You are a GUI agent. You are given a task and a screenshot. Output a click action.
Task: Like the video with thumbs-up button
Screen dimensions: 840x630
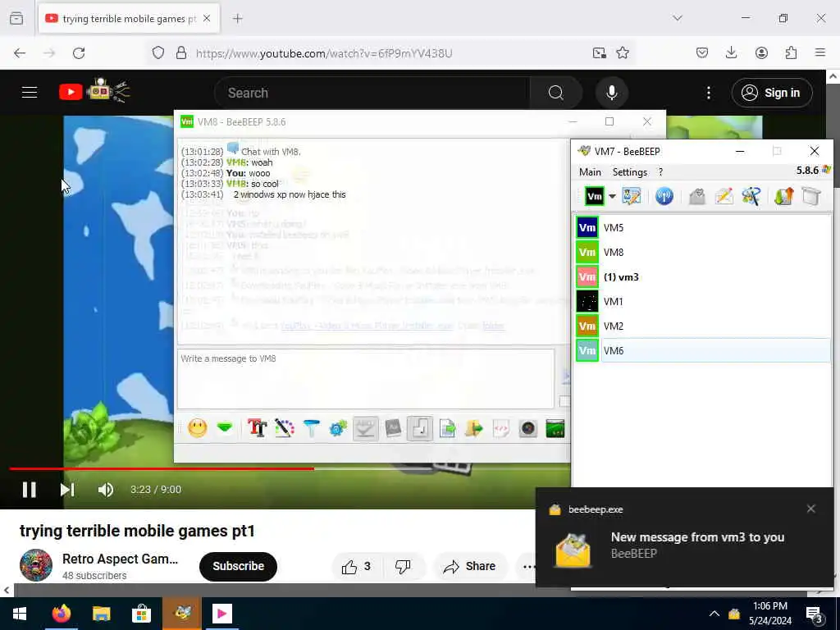click(356, 567)
